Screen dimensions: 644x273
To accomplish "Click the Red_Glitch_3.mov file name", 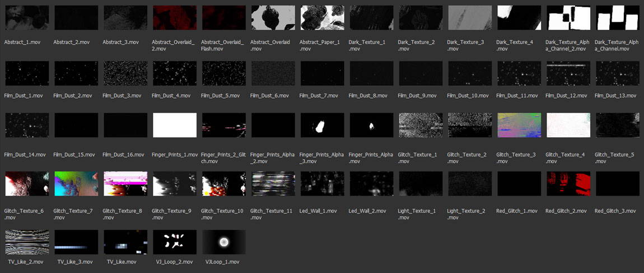I will tap(615, 211).
